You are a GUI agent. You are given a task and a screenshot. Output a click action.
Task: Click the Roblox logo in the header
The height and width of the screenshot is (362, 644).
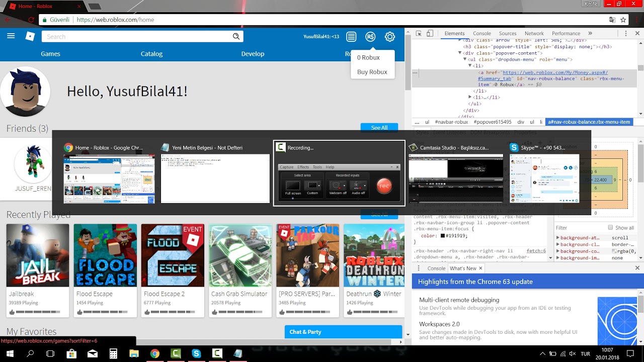click(30, 36)
